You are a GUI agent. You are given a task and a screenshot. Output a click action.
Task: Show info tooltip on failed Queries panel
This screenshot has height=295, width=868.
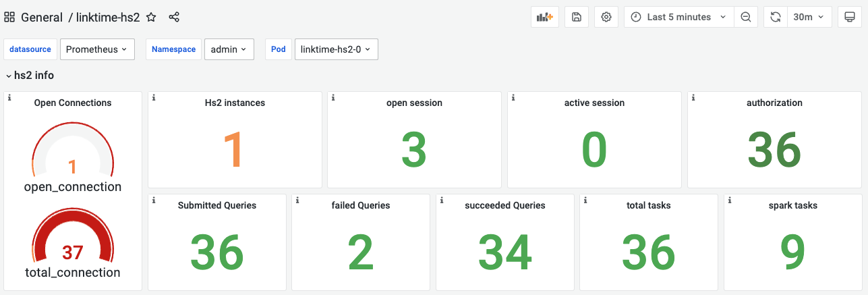(297, 200)
